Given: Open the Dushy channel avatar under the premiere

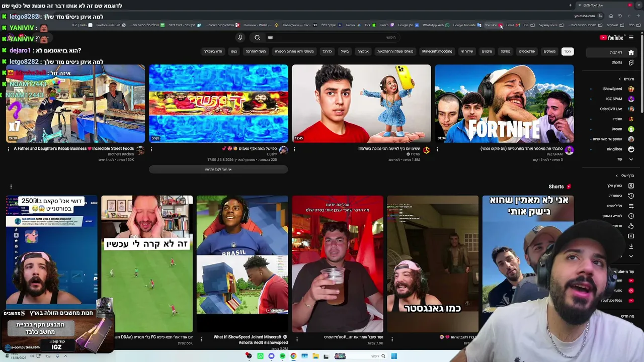Looking at the screenshot, I should pos(283,150).
